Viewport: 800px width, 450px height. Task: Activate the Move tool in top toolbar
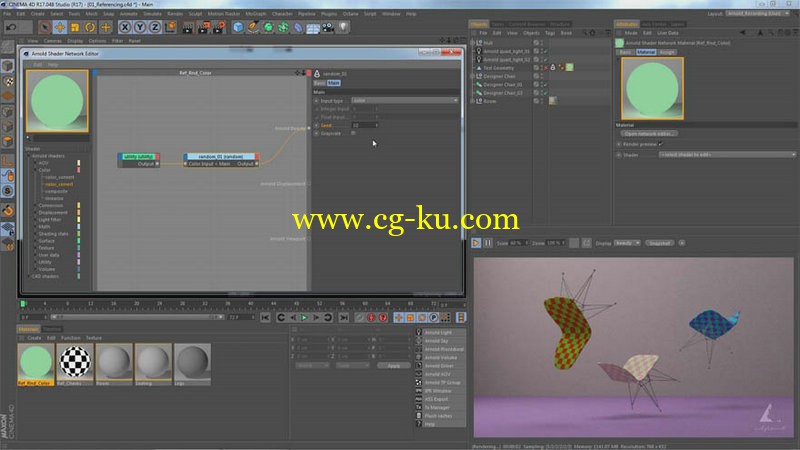pos(60,27)
